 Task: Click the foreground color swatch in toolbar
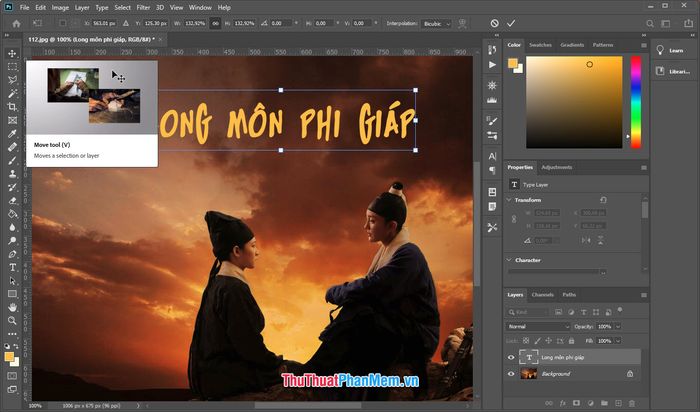pyautogui.click(x=9, y=356)
